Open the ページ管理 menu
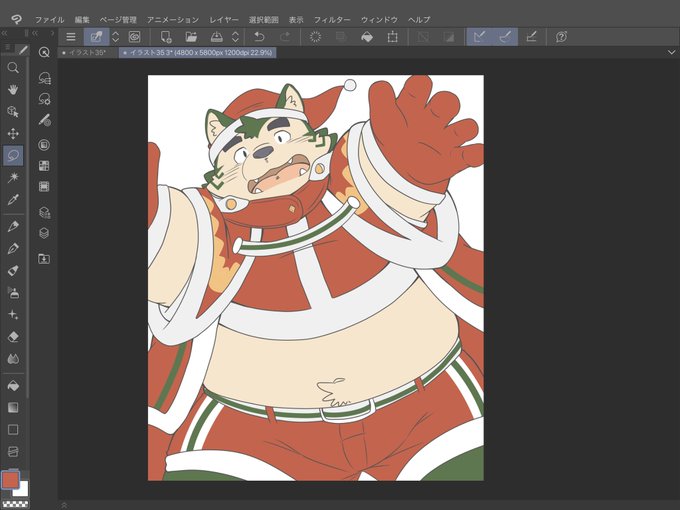This screenshot has width=680, height=510. (118, 20)
